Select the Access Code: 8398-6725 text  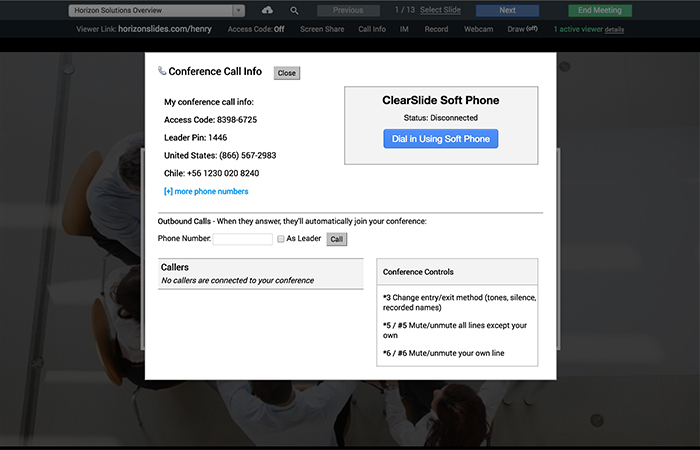(210, 120)
